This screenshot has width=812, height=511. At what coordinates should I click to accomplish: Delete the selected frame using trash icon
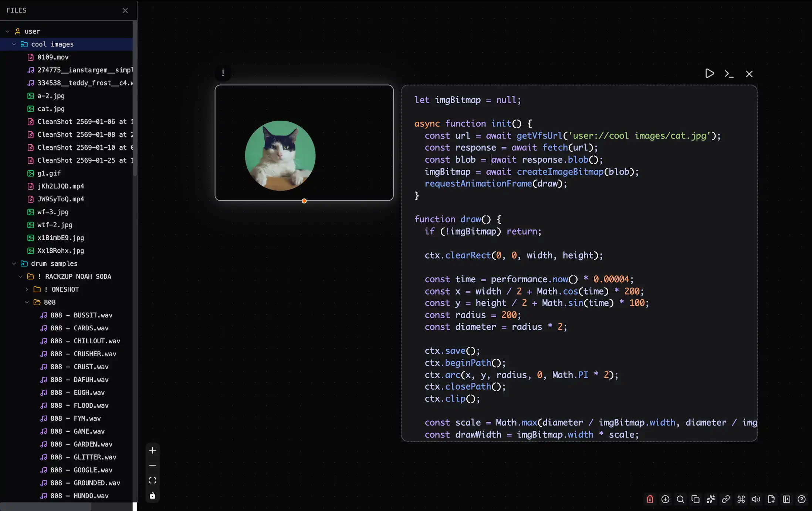click(x=650, y=499)
